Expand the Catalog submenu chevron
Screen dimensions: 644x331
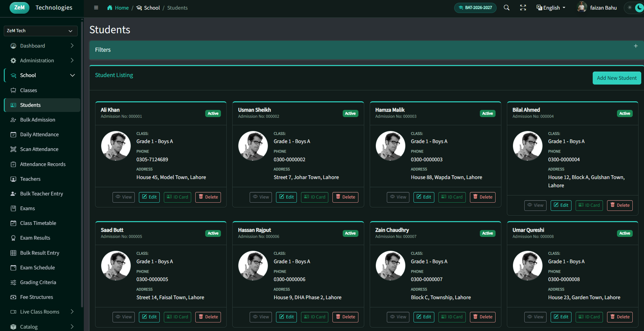point(72,327)
